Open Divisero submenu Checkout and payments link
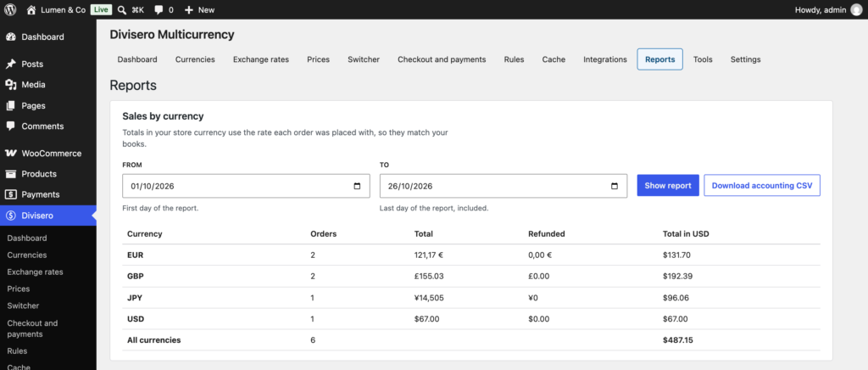868x370 pixels. point(32,328)
